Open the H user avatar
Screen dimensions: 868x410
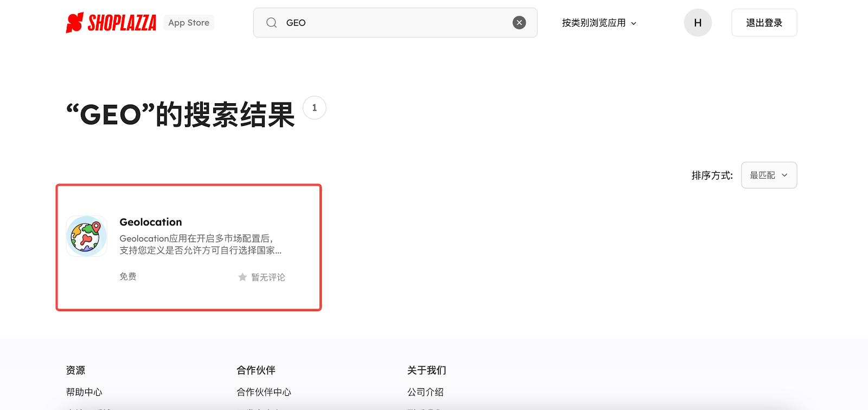pos(698,23)
